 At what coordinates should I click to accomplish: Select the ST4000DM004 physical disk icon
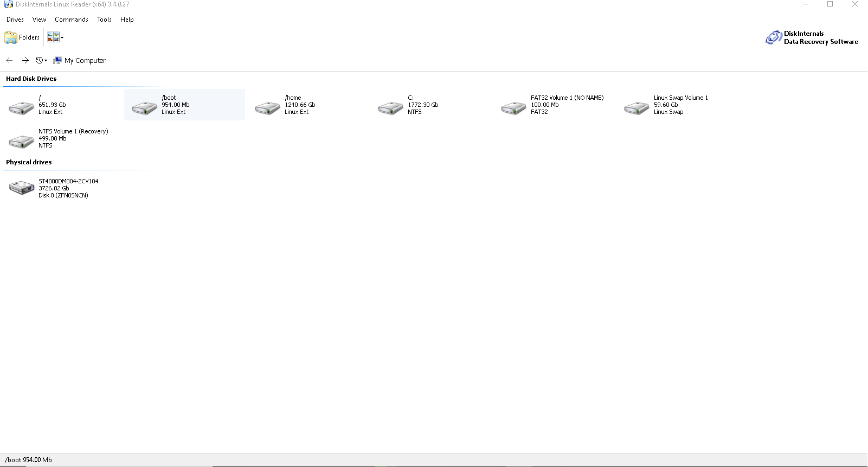tap(22, 188)
